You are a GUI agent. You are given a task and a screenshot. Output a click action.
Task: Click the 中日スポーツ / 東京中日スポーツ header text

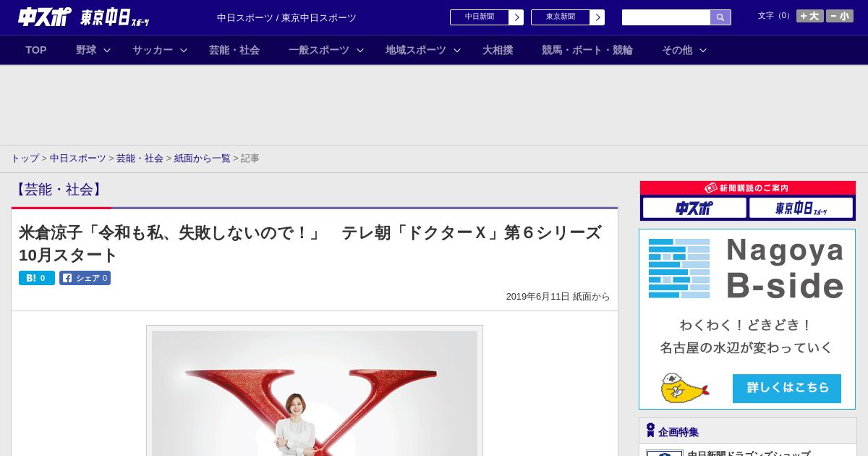286,18
